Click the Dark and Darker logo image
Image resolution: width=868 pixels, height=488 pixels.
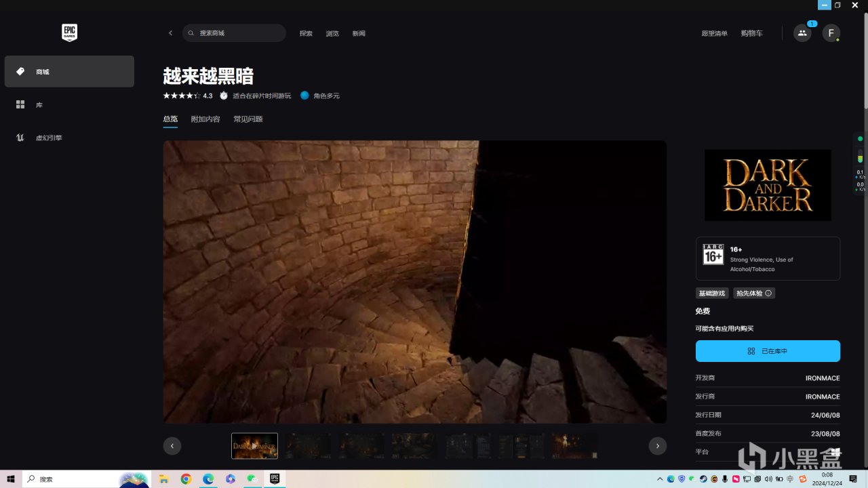(x=768, y=185)
